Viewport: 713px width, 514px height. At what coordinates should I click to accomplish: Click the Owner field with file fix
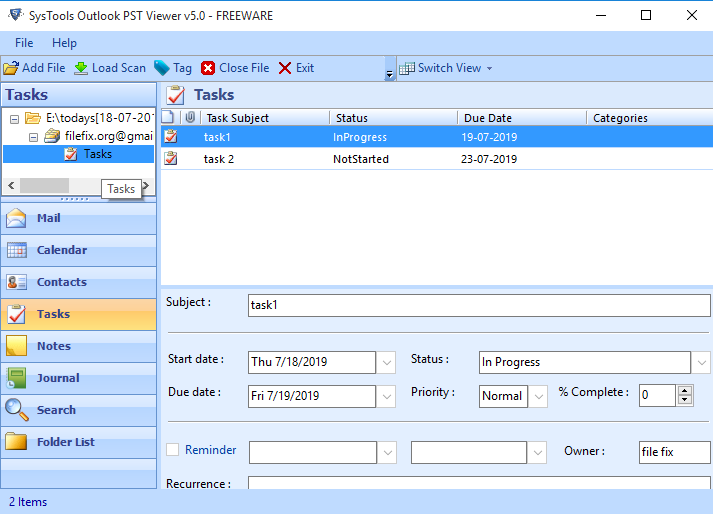(674, 452)
